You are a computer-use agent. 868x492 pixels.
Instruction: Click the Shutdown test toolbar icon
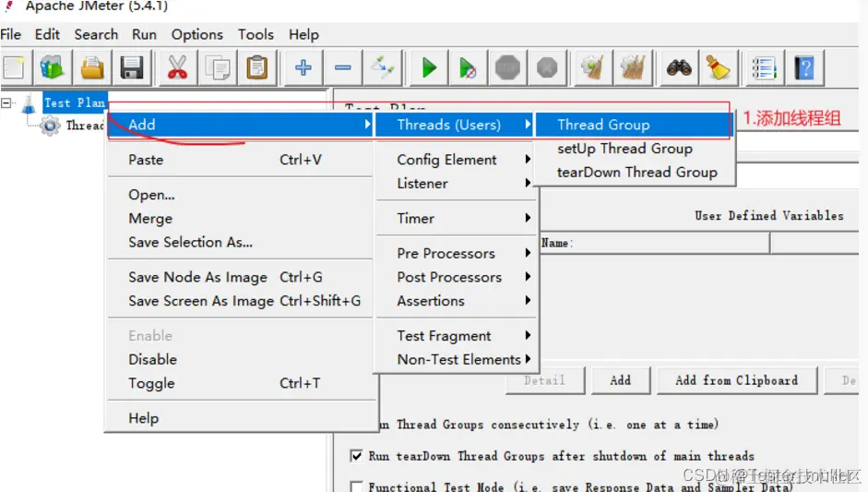coord(547,67)
